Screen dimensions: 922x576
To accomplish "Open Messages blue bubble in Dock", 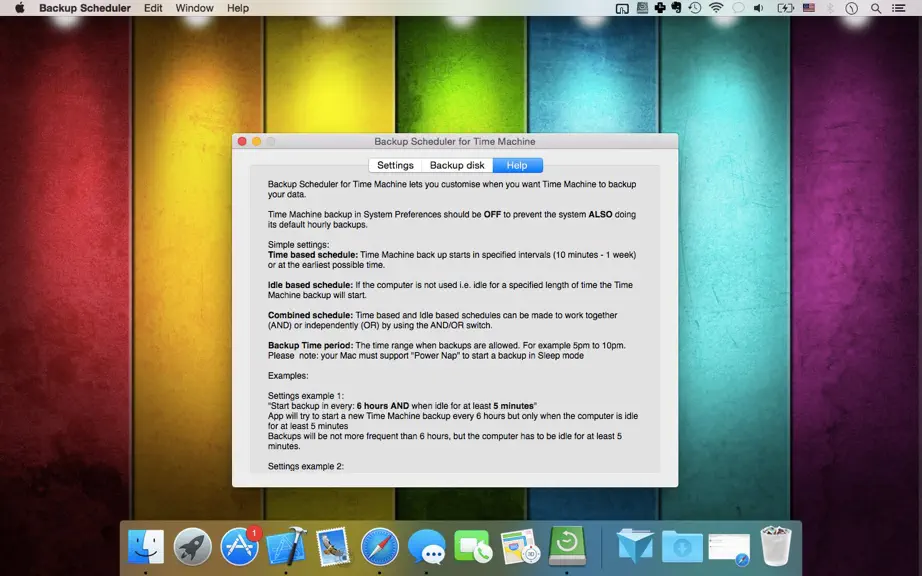I will [426, 546].
